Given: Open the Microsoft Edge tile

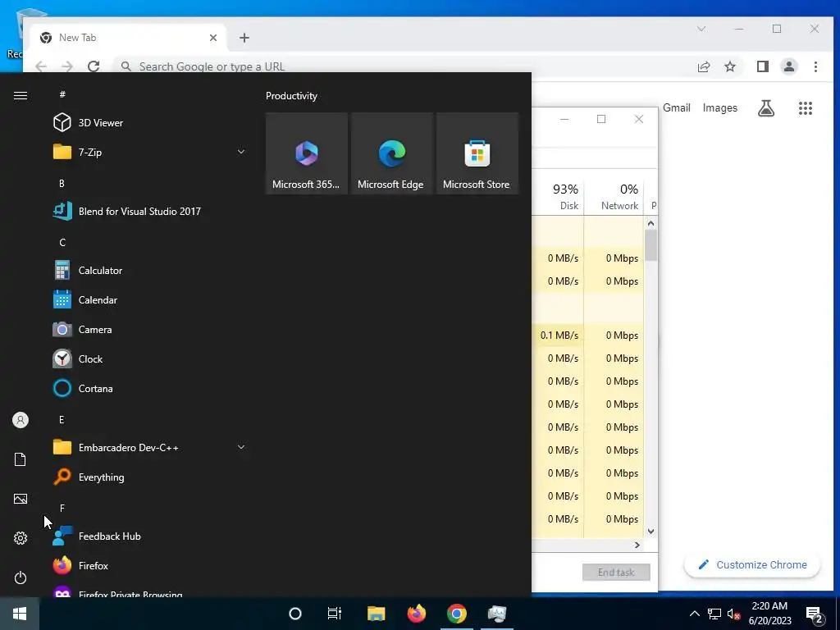Looking at the screenshot, I should coord(391,153).
